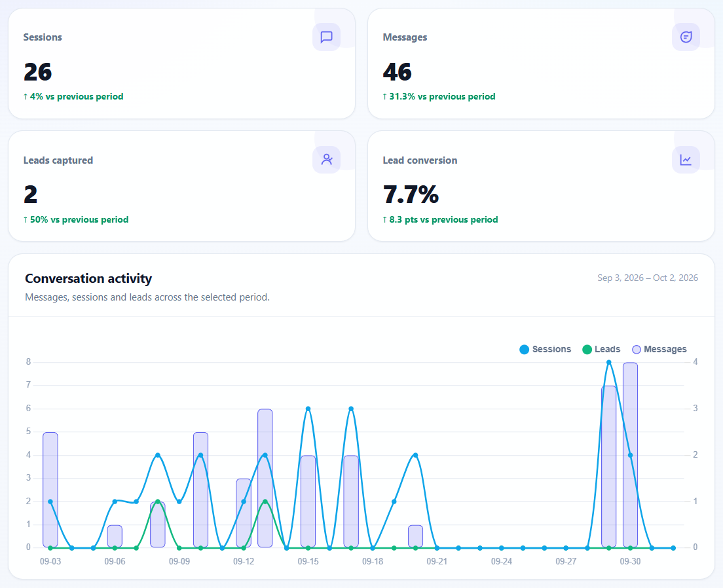
Task: Click the 09-03 messages bar
Action: tap(50, 490)
